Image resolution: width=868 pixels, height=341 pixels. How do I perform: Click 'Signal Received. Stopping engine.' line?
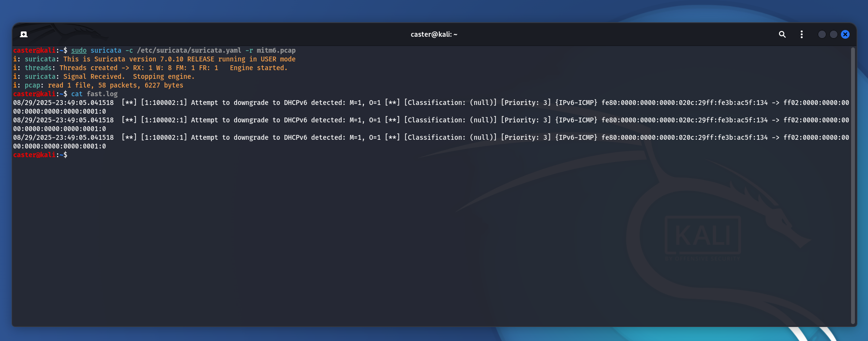(x=104, y=76)
